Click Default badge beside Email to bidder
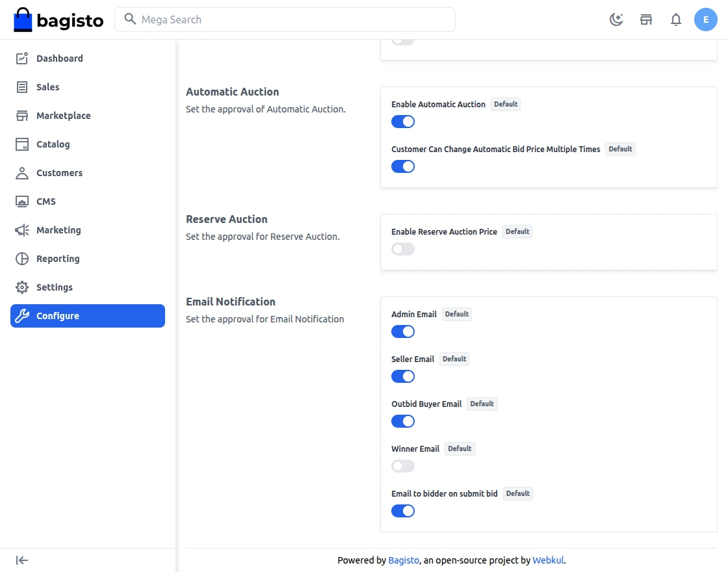728x572 pixels. pos(517,493)
